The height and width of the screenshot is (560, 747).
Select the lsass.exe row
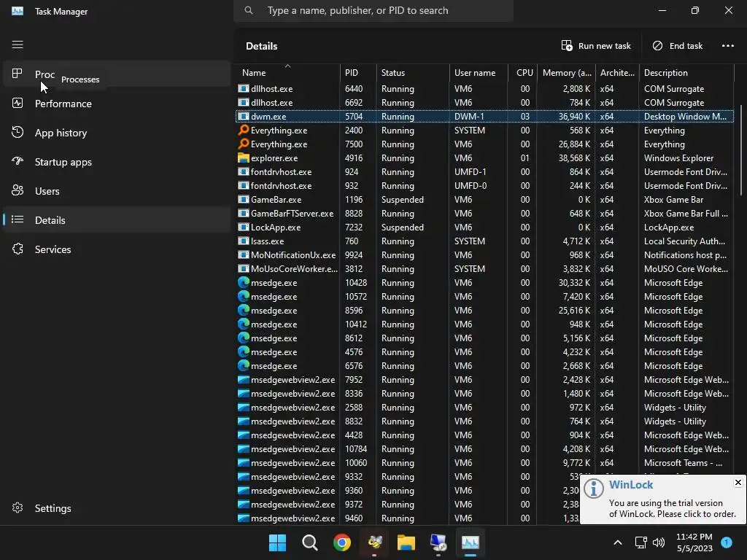pos(484,241)
